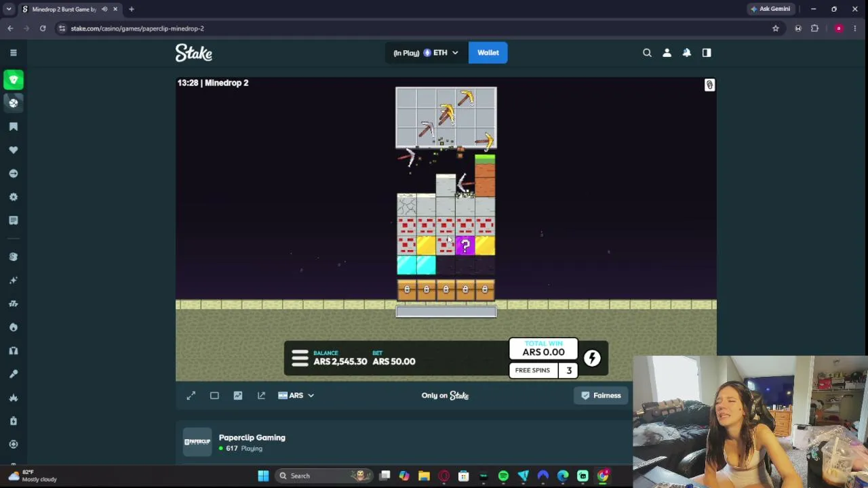The width and height of the screenshot is (868, 488).
Task: Click the game sound icon at top-right
Action: [709, 85]
